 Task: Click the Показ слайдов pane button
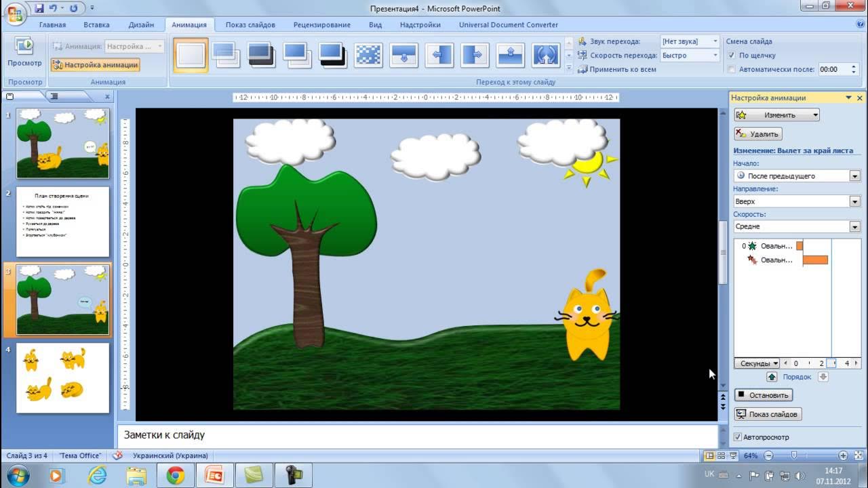pyautogui.click(x=768, y=414)
